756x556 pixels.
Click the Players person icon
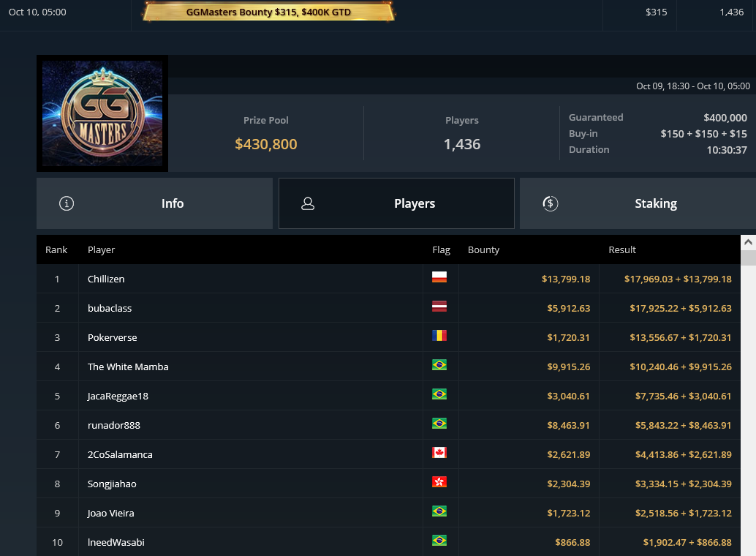click(308, 203)
